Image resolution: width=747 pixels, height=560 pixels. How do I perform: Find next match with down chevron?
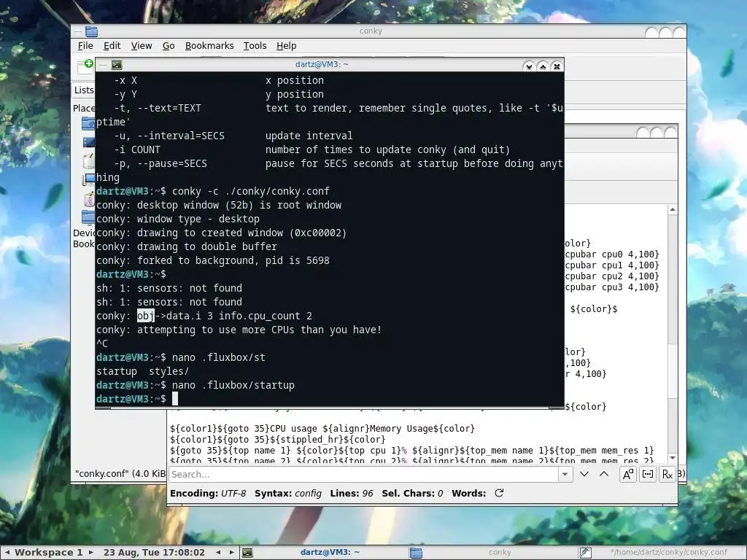pos(584,474)
